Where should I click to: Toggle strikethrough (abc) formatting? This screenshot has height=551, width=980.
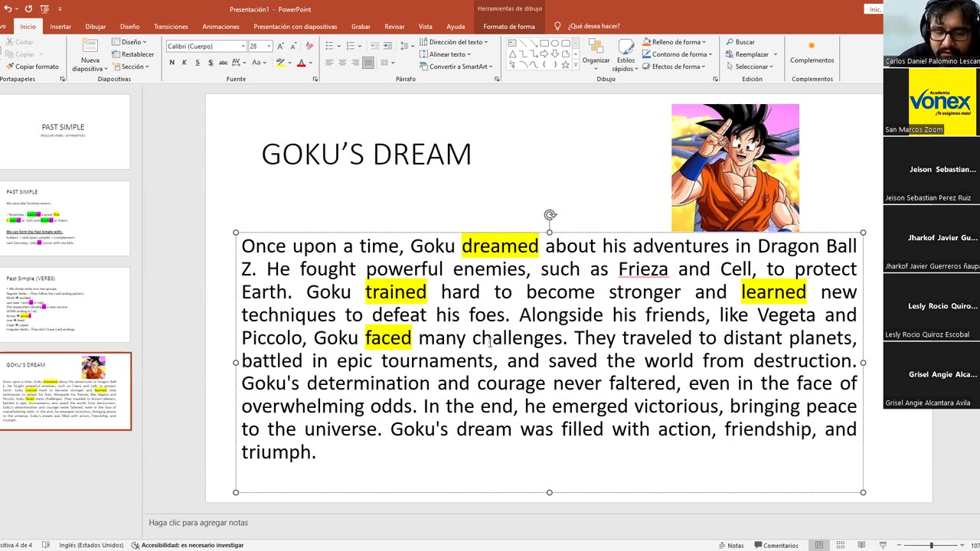pos(224,62)
